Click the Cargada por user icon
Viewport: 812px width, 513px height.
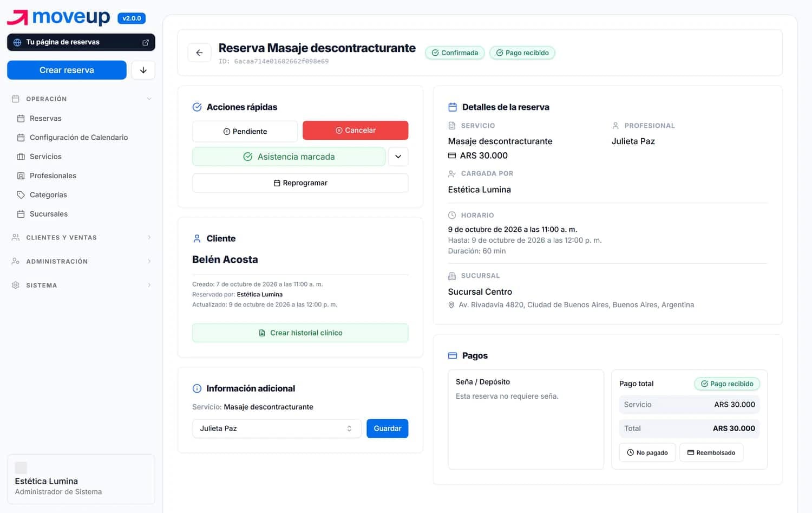pos(452,173)
